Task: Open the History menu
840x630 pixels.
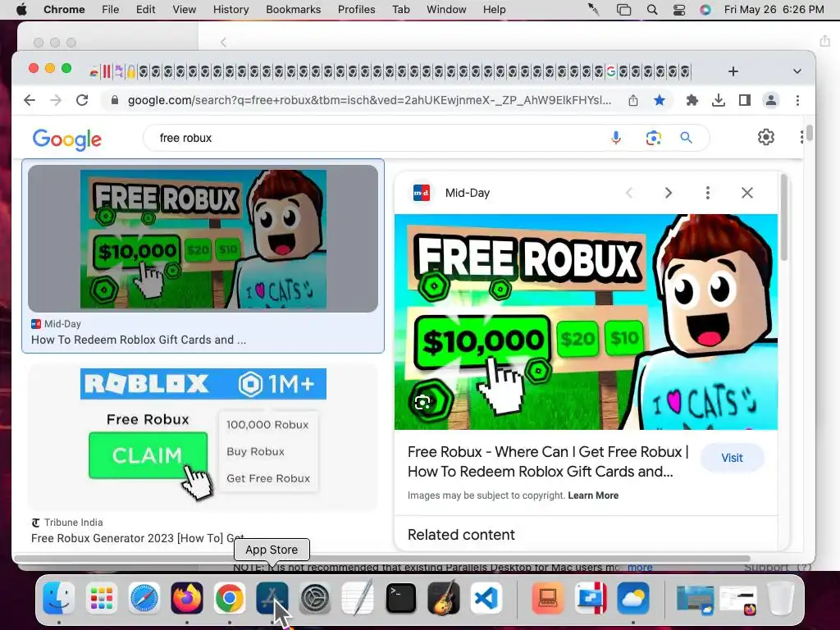Action: pos(231,10)
